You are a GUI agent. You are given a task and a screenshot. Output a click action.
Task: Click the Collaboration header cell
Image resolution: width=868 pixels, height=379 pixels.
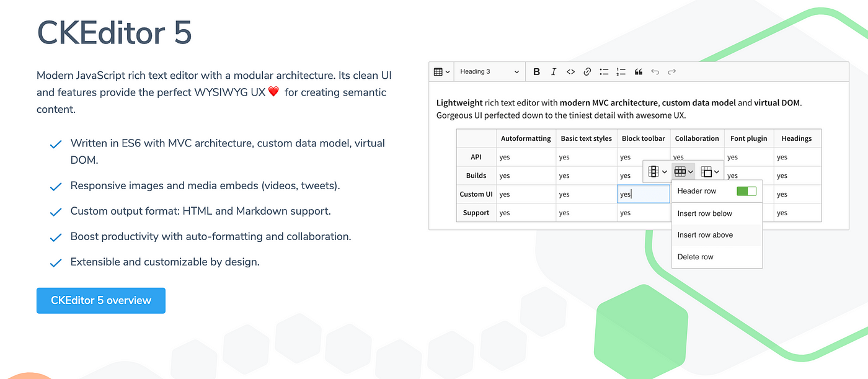point(697,138)
